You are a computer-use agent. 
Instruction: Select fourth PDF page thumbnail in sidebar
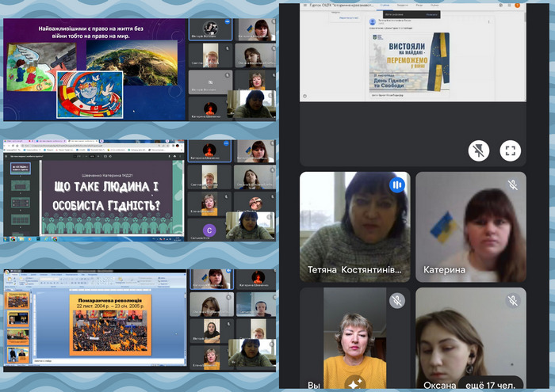click(20, 220)
